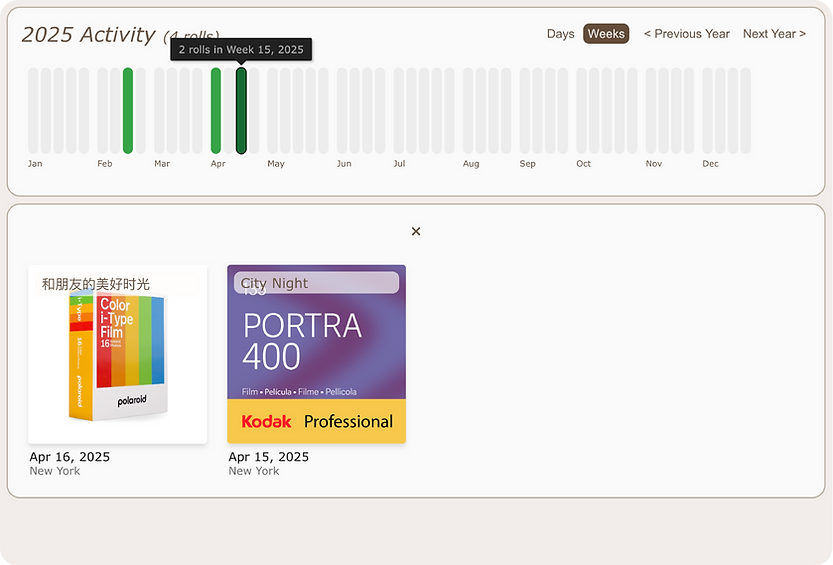Image resolution: width=833 pixels, height=565 pixels.
Task: Select the green bar above the Apr label
Action: click(216, 110)
